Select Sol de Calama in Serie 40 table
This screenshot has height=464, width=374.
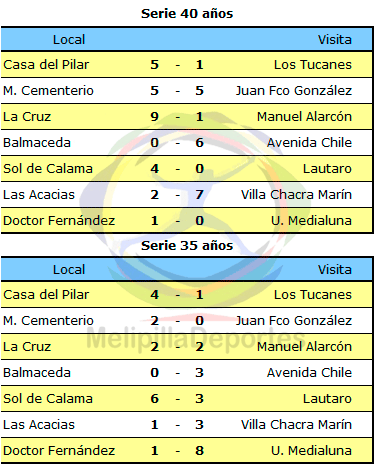(x=48, y=169)
